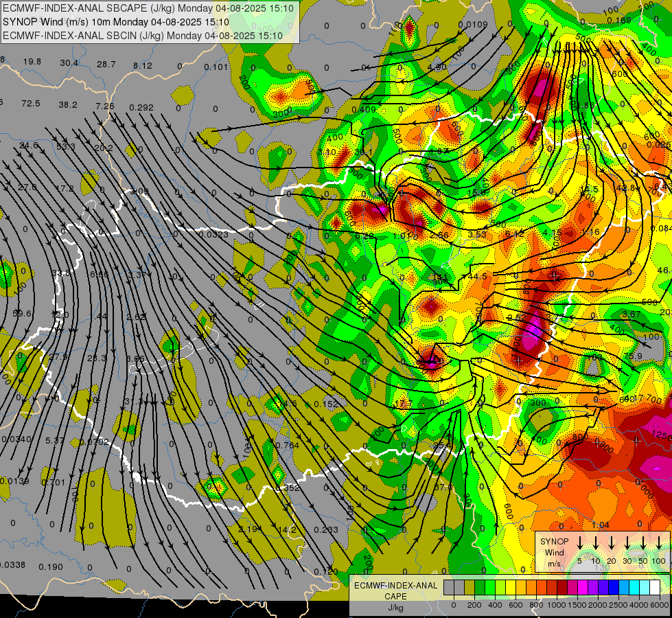Click the 50 m/s wind arrow in legend

pyautogui.click(x=643, y=543)
